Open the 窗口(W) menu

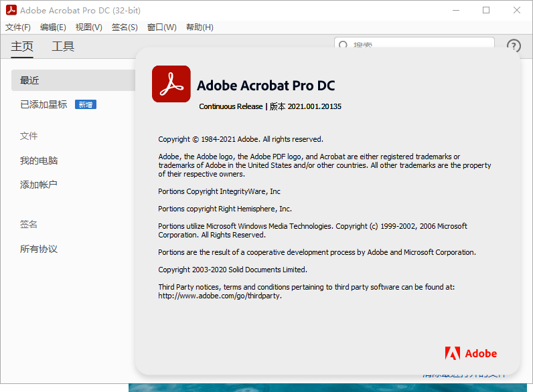coord(162,27)
